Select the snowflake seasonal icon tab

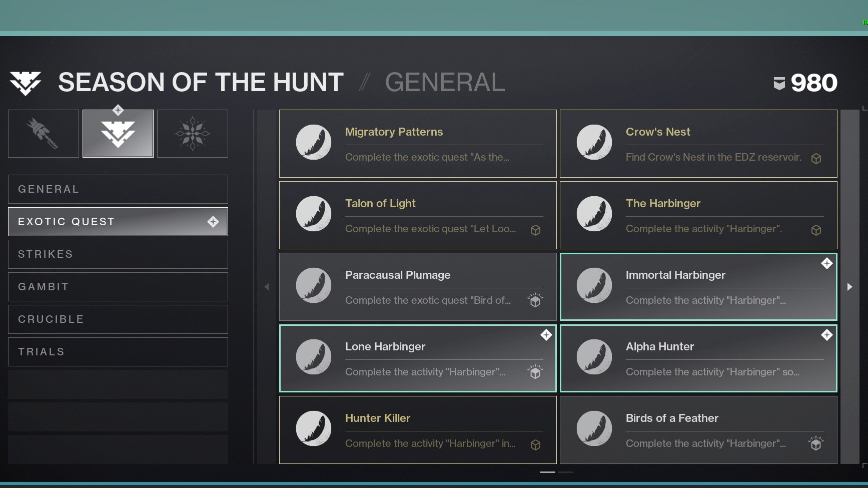tap(193, 134)
